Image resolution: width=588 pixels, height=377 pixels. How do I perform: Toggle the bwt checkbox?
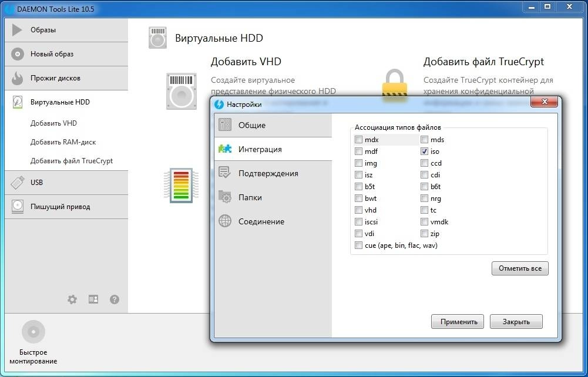358,198
